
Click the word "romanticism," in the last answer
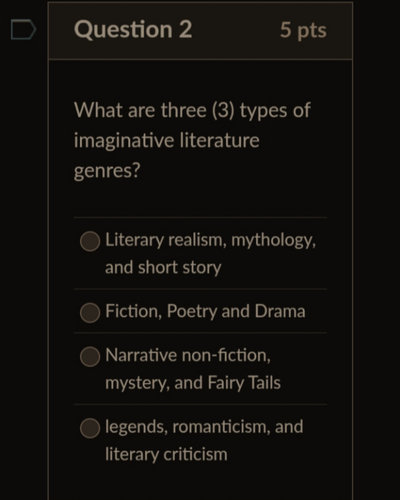(221, 427)
